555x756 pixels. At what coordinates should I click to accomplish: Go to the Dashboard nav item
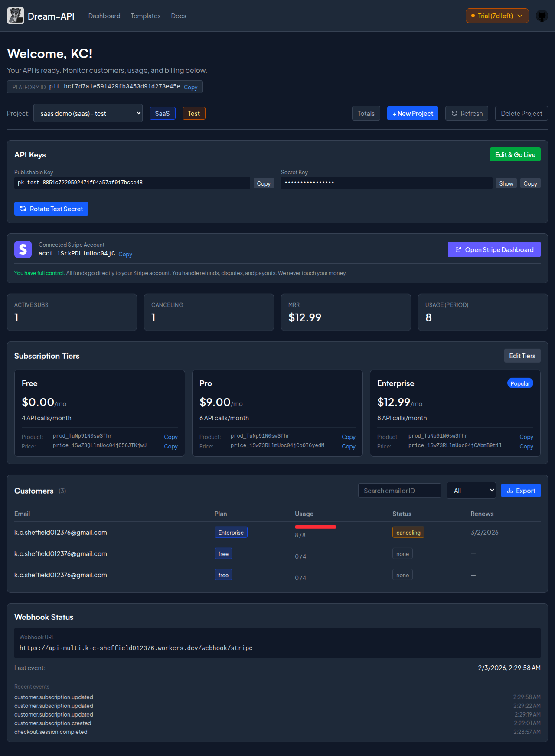point(104,16)
